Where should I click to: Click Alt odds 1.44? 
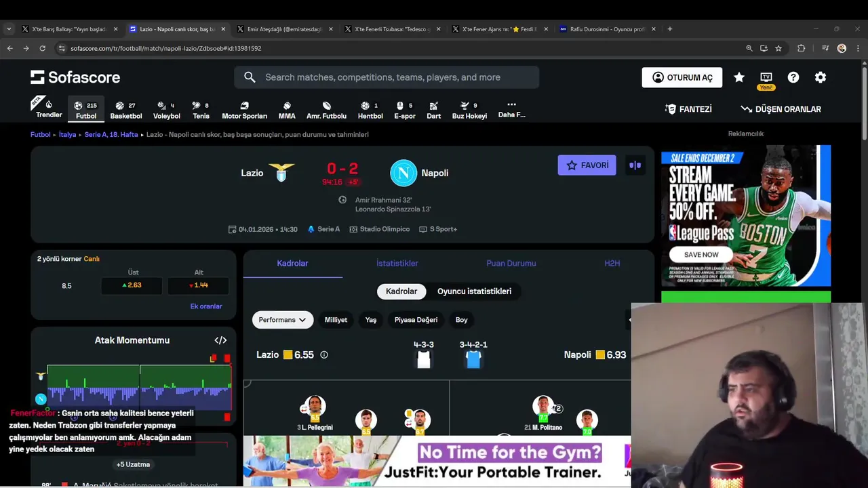coord(198,285)
